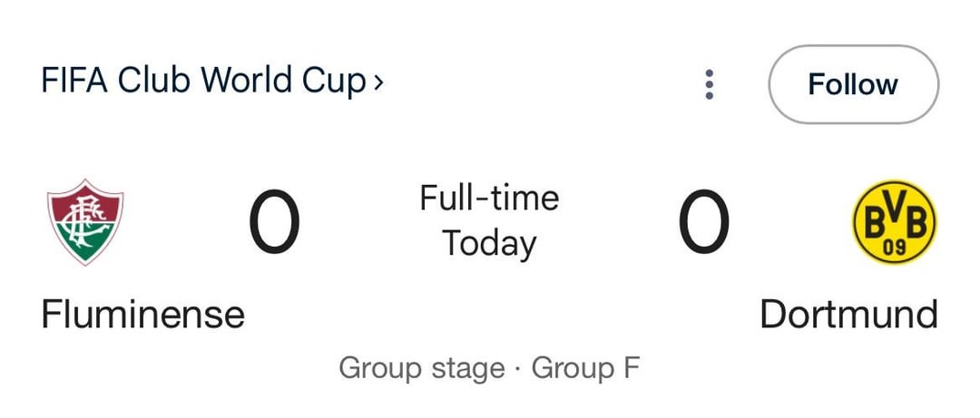
Task: Open the three-dot more options menu
Action: pos(710,84)
